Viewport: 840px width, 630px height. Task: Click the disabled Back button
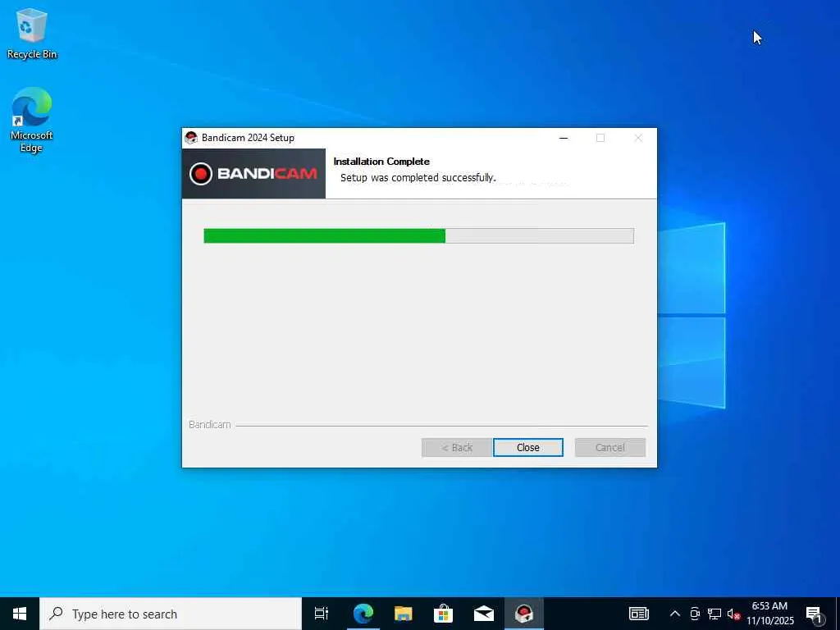coord(456,447)
